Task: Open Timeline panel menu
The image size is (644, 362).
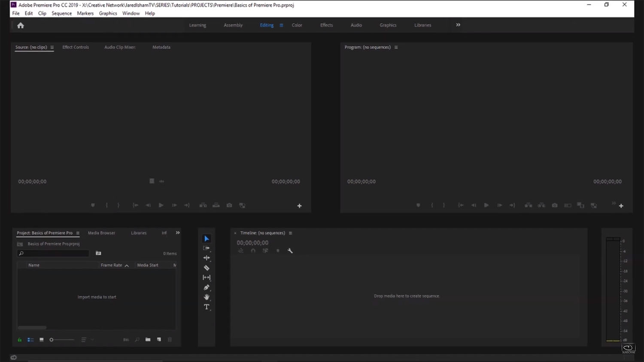Action: point(290,233)
